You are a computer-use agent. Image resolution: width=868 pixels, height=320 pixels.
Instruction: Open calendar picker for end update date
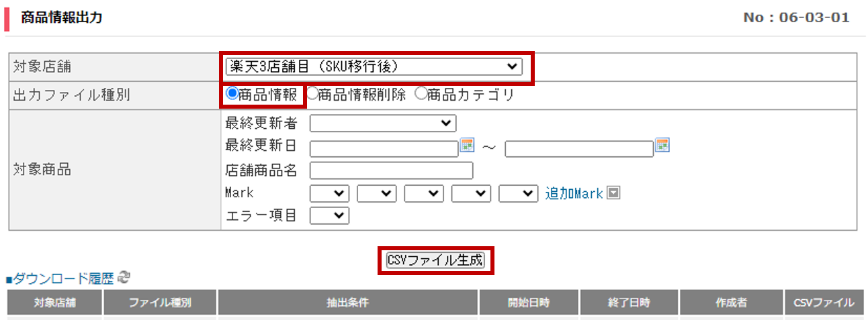coord(662,145)
